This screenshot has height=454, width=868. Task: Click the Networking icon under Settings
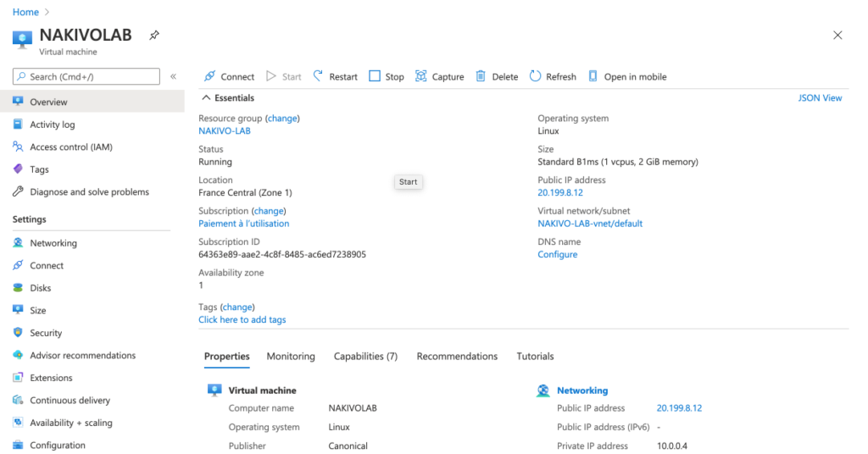[x=19, y=242]
